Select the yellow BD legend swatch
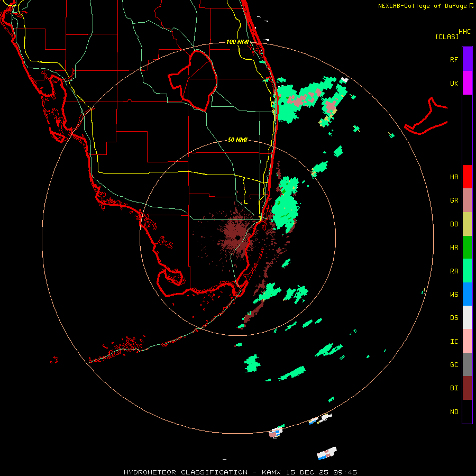The height and width of the screenshot is (476, 476). click(467, 224)
